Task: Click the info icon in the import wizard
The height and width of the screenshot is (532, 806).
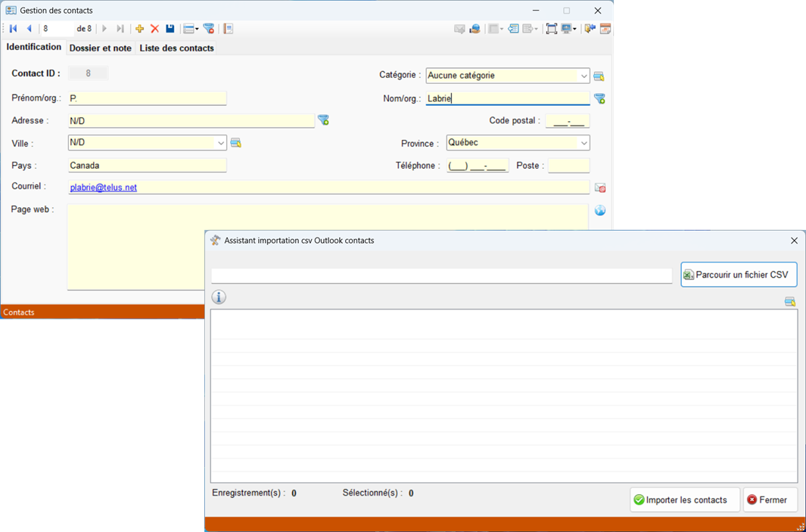Action: pos(219,297)
